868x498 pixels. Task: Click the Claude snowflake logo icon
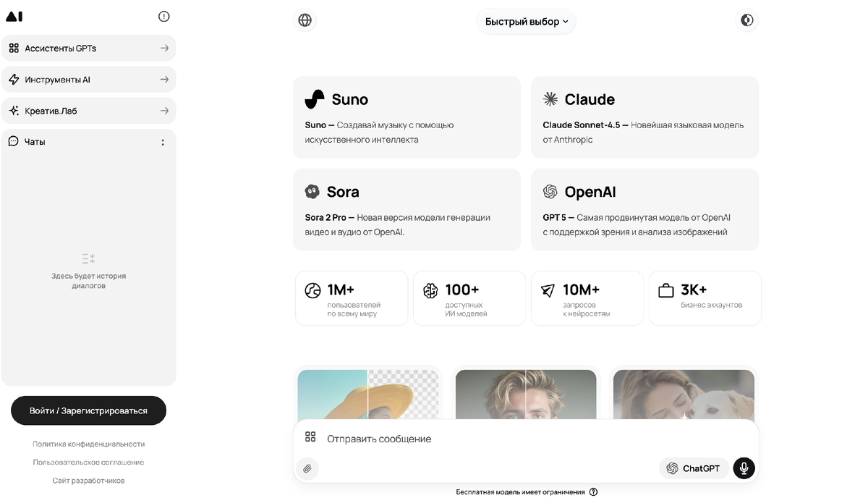[x=550, y=99]
